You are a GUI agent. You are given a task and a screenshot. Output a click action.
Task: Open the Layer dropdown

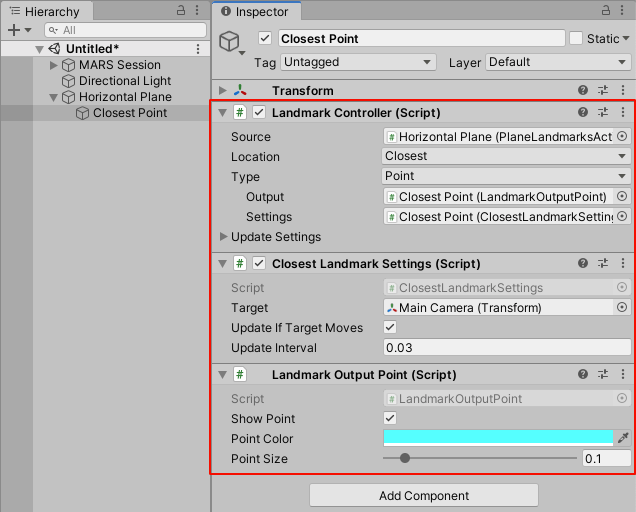point(558,62)
